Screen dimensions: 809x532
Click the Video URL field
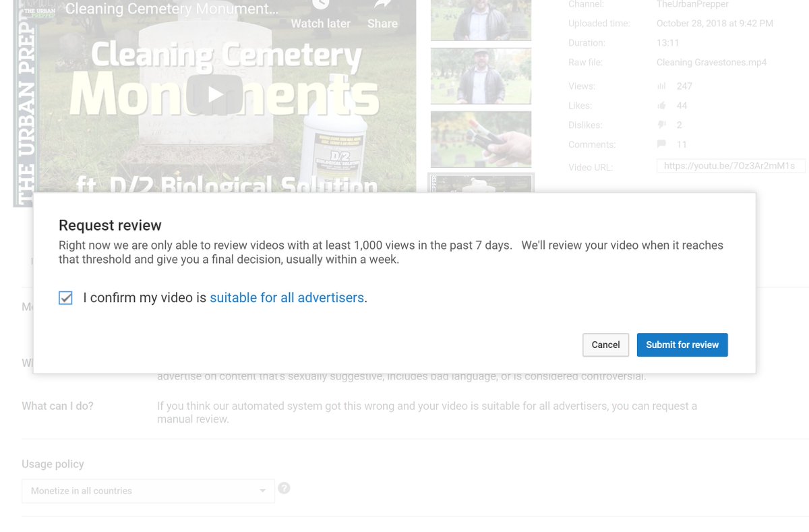tap(731, 166)
